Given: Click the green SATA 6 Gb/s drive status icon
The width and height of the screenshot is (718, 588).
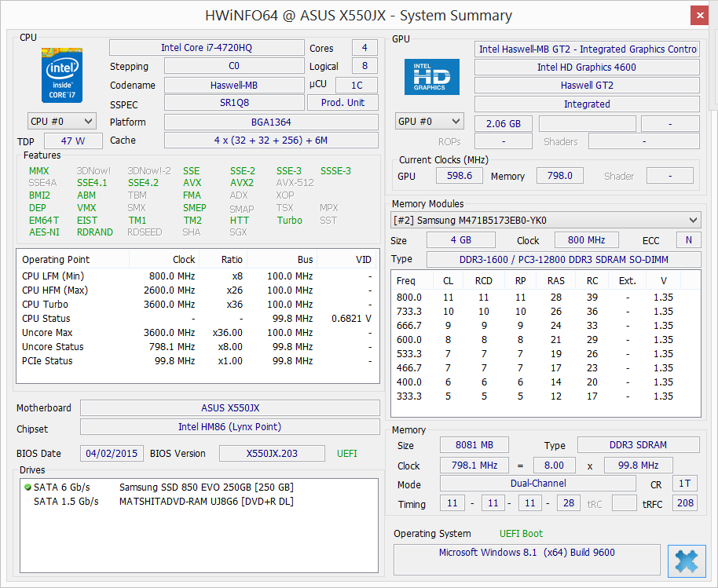Looking at the screenshot, I should coord(27,487).
